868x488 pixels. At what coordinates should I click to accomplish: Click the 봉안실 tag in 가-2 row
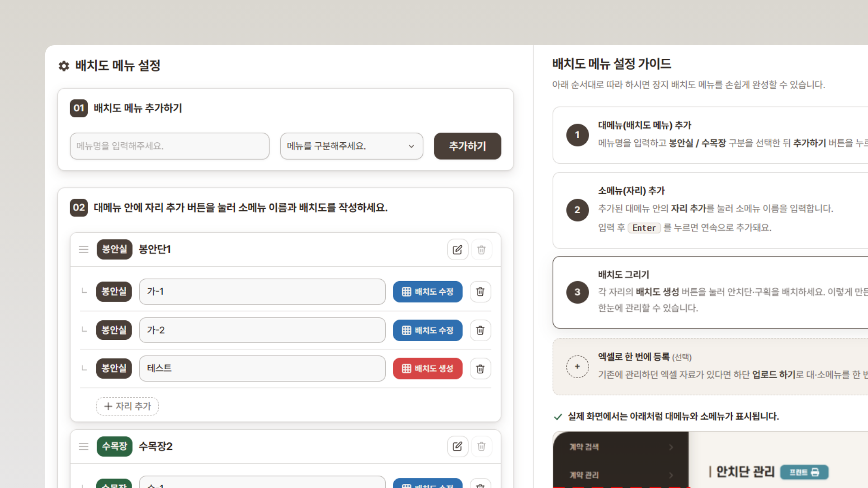pos(114,330)
